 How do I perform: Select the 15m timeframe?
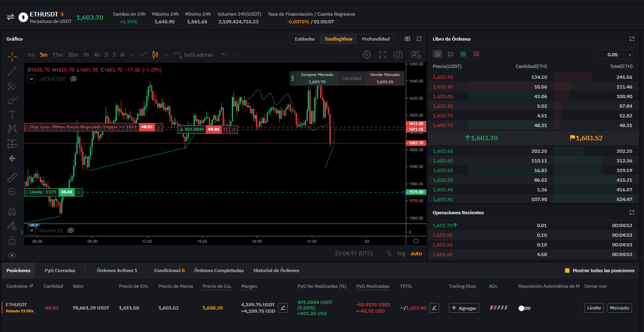(x=57, y=55)
